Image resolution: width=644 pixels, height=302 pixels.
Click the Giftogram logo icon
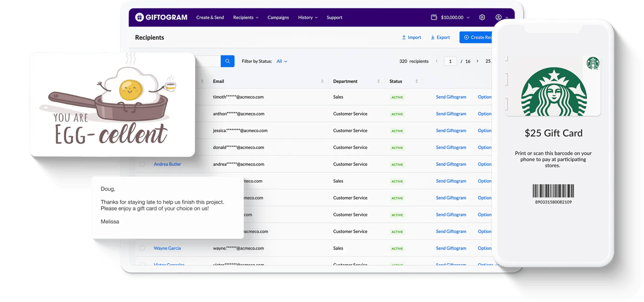(x=140, y=17)
